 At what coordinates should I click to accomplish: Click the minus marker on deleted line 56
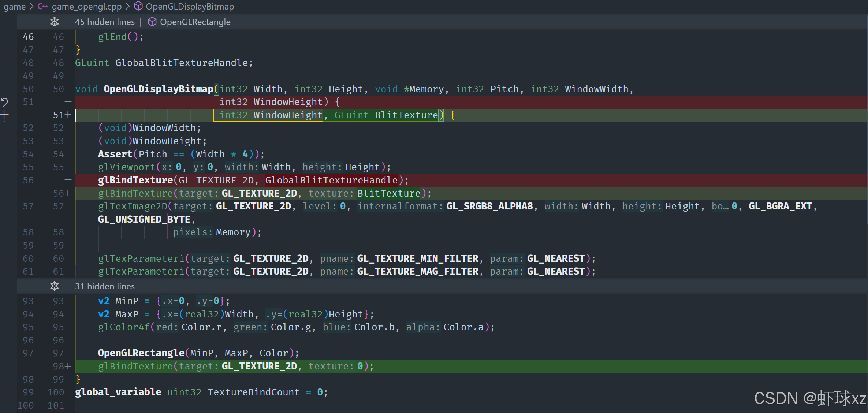(x=68, y=180)
